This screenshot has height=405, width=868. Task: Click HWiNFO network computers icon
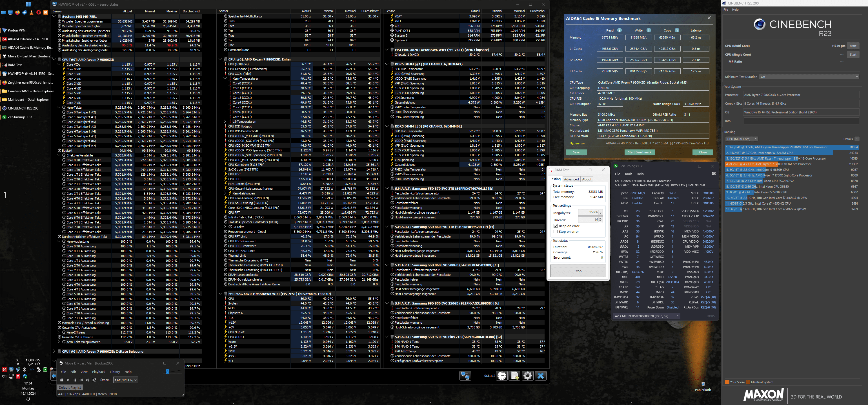(x=465, y=376)
